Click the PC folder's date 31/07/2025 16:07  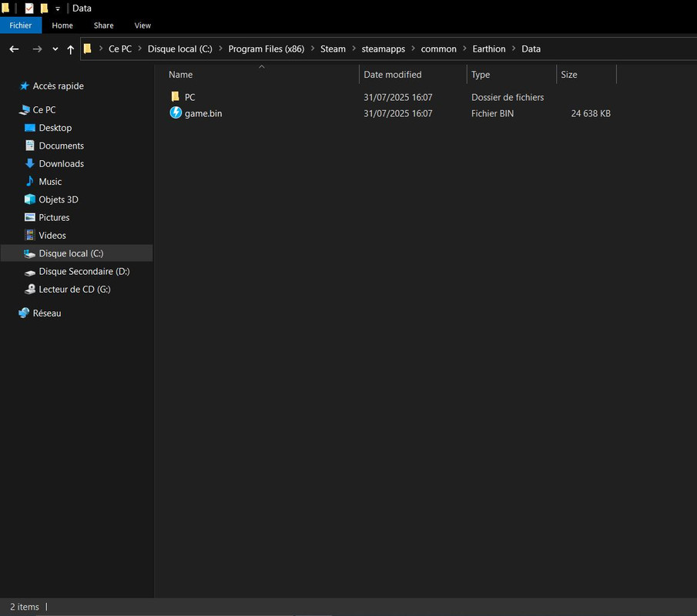[398, 97]
